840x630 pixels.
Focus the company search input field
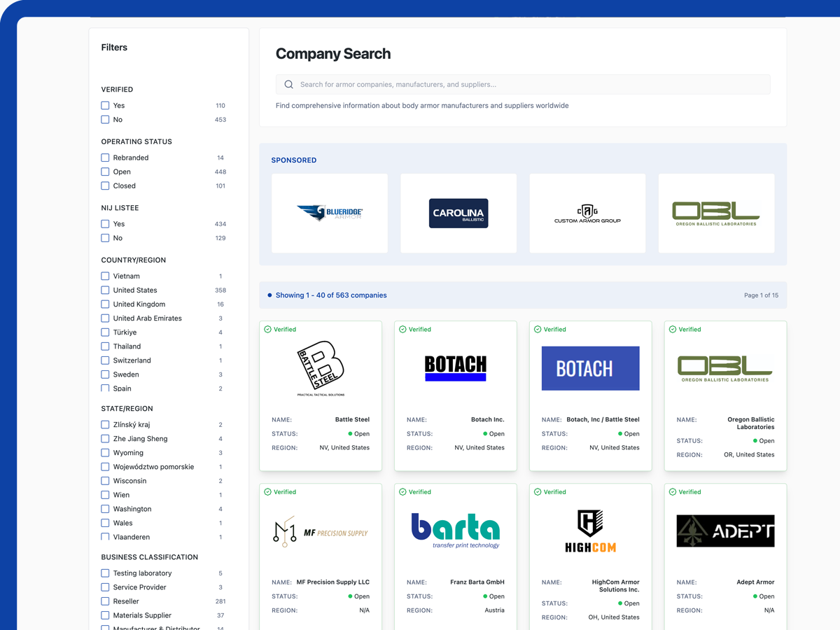point(523,85)
